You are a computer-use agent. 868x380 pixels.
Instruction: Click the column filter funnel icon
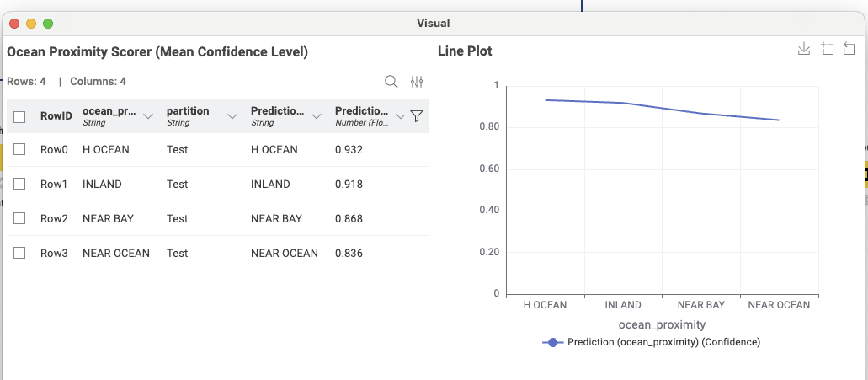coord(416,116)
